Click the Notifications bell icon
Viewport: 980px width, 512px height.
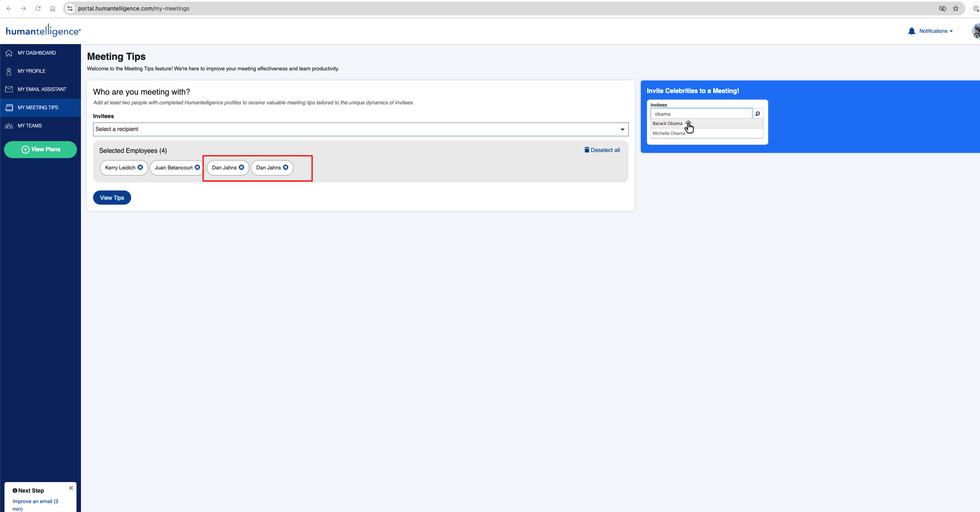pyautogui.click(x=912, y=30)
